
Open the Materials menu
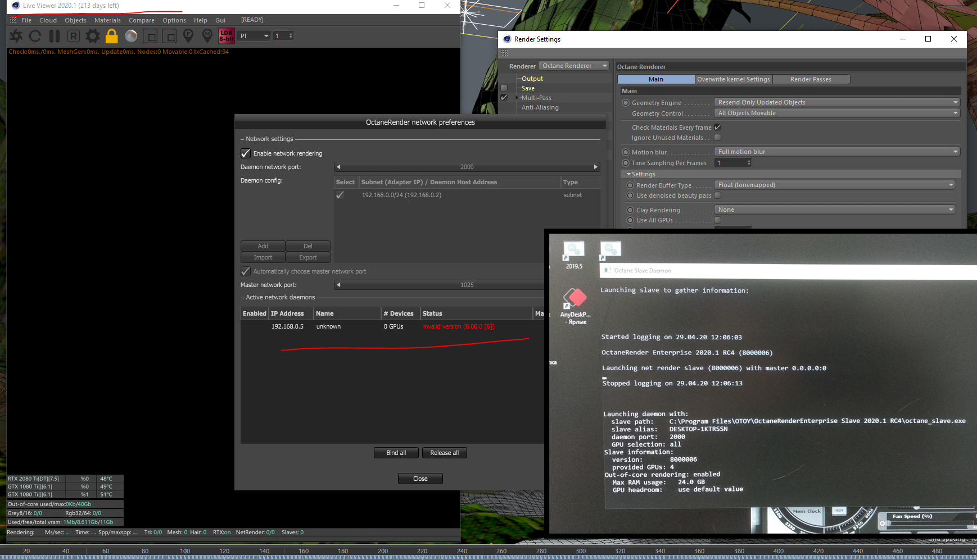click(x=107, y=20)
